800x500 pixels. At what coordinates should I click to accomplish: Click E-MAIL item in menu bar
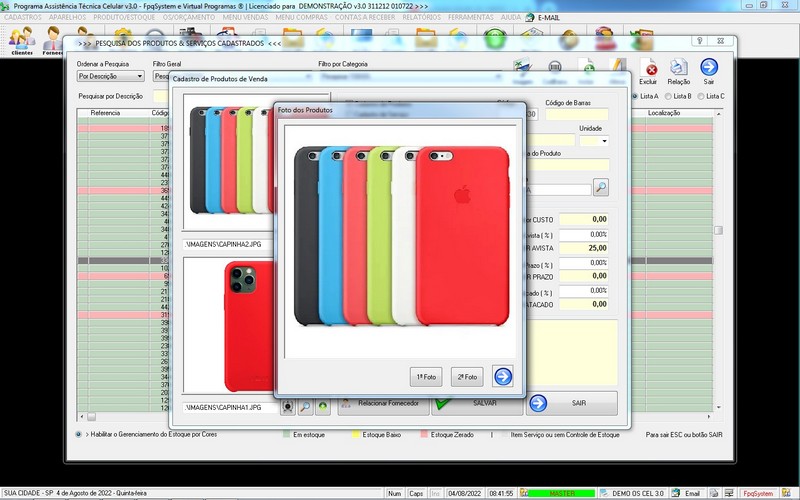coord(543,17)
